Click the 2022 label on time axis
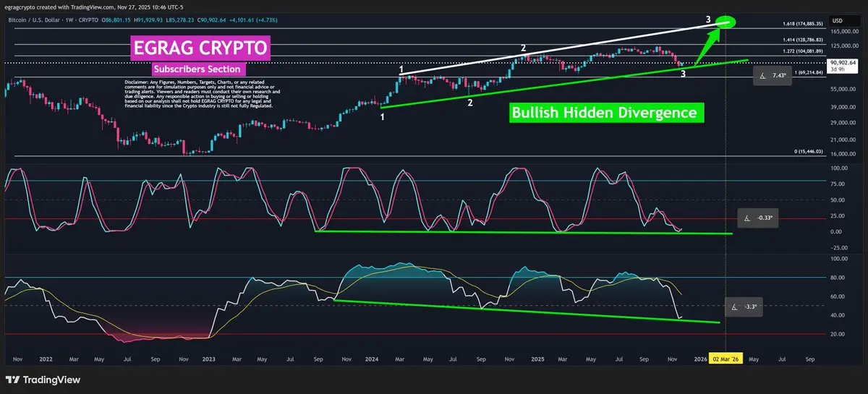868x394 pixels. tap(46, 358)
